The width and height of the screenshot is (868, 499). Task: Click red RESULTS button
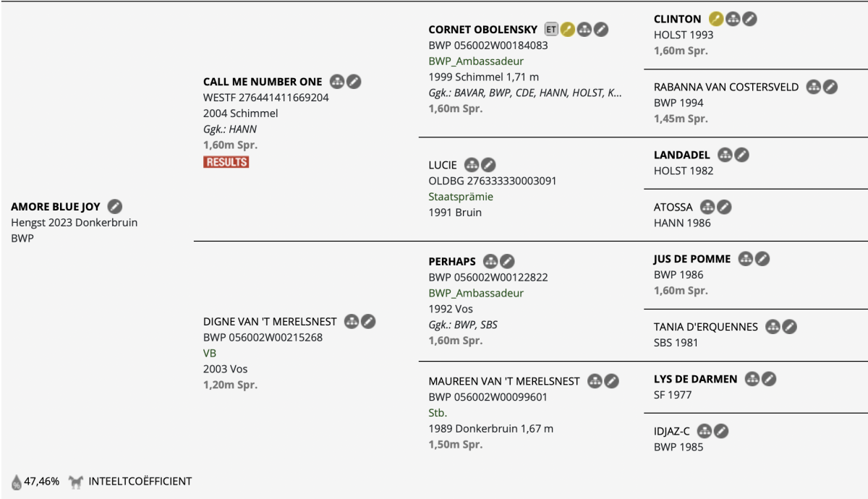click(226, 162)
